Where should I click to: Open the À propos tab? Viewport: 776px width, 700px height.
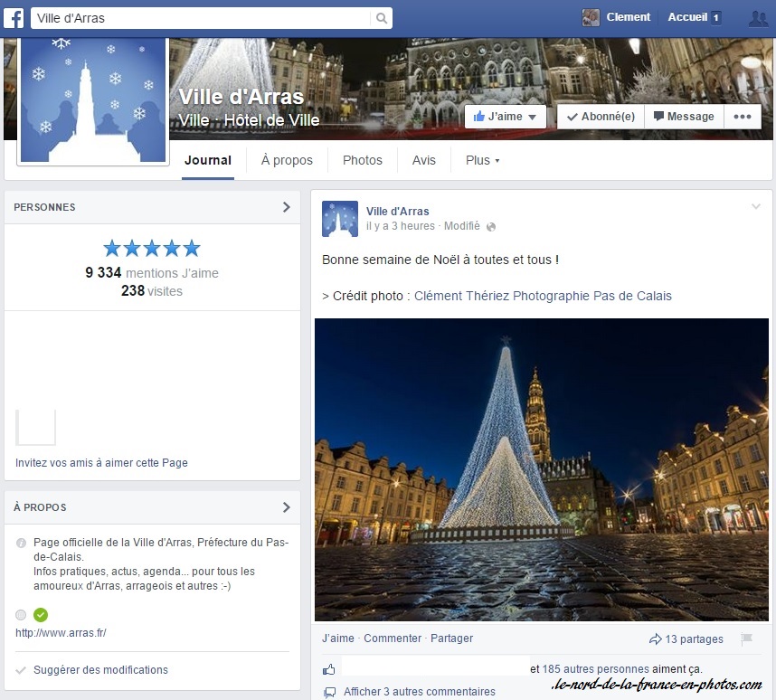point(287,160)
